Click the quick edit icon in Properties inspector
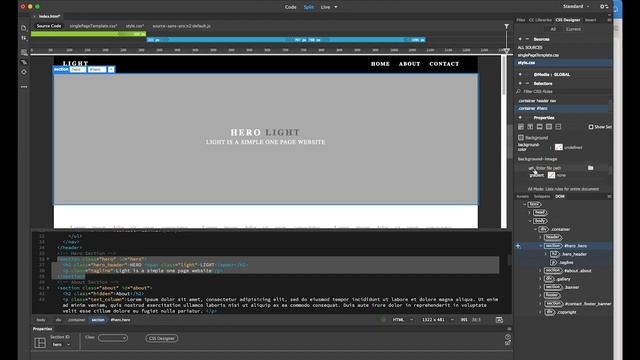 tap(508, 343)
